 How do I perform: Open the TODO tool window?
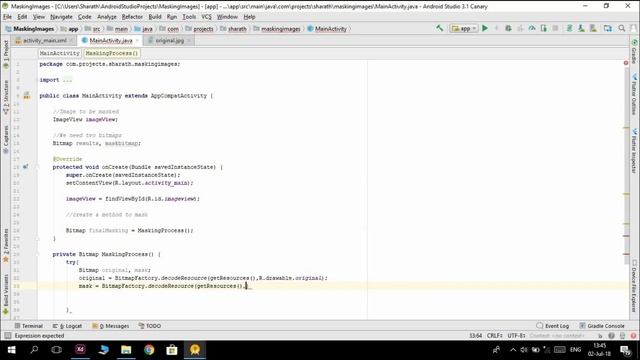coord(150,326)
